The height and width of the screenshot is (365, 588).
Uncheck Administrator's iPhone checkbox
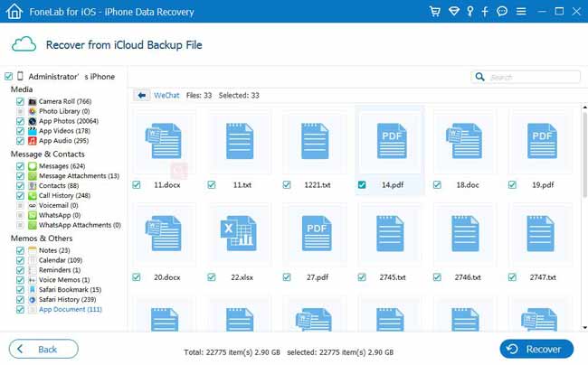(x=8, y=77)
